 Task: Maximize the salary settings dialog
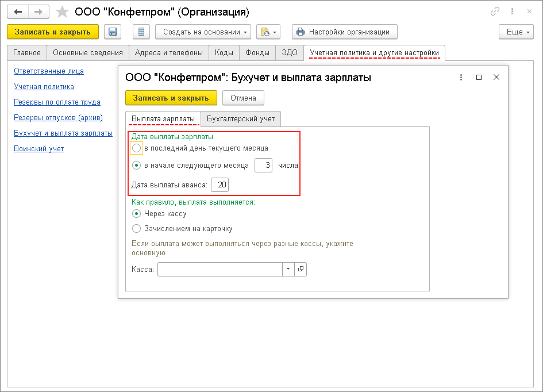pos(479,77)
